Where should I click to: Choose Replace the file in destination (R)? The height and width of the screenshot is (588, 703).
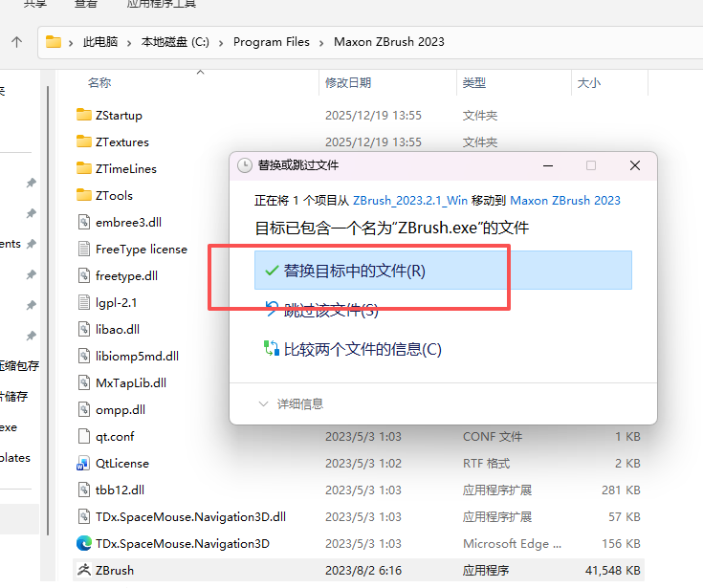pos(443,271)
